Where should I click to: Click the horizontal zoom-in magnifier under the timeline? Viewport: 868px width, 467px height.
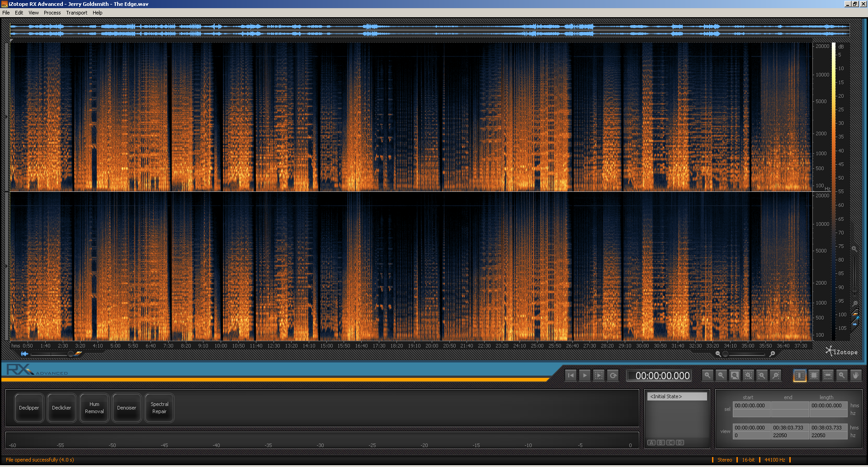[x=772, y=354]
